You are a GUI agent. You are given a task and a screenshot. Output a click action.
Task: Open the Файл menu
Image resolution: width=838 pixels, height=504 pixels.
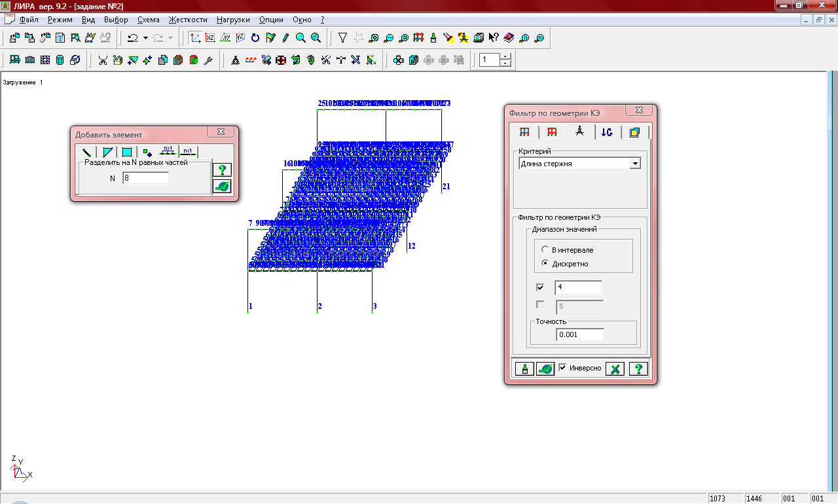coord(29,20)
